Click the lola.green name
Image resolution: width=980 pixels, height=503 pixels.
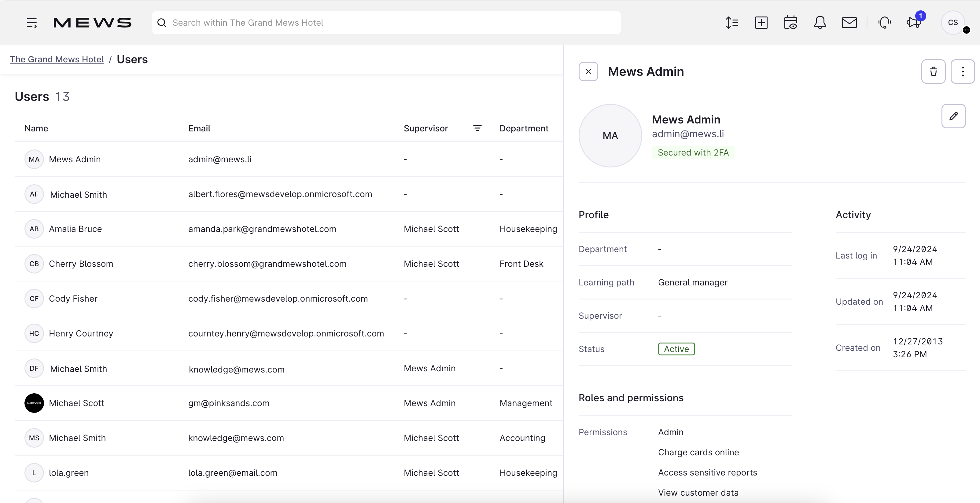(x=69, y=473)
